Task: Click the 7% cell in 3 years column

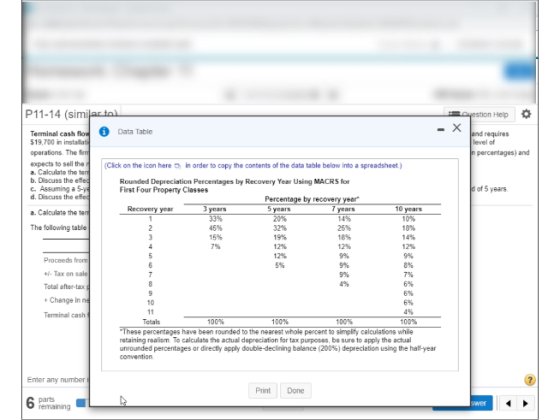Action: point(215,247)
